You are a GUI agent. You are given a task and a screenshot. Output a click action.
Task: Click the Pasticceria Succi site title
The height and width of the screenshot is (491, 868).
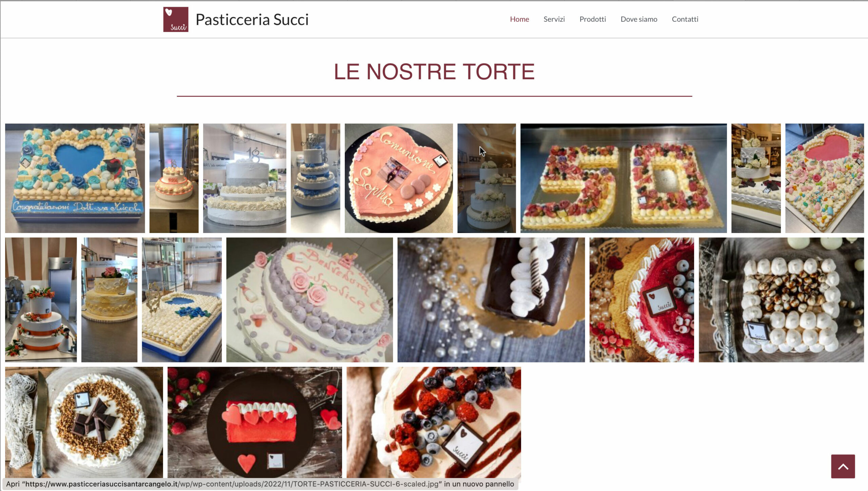[x=252, y=19]
